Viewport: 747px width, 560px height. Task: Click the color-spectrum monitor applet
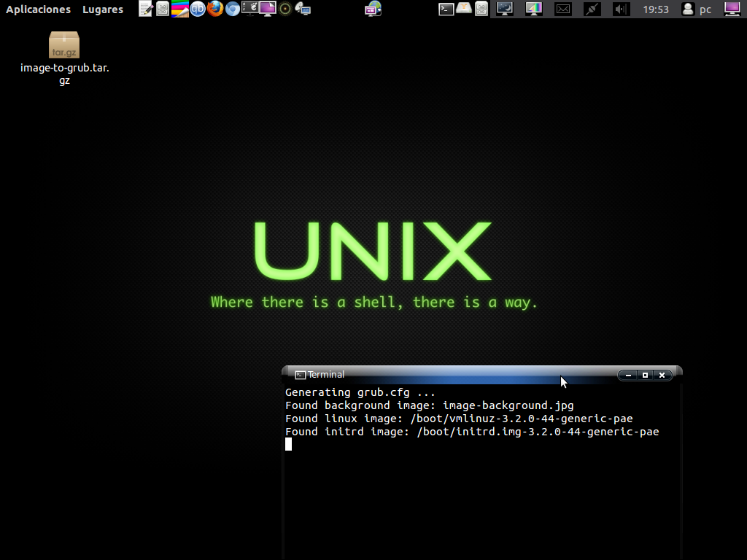pos(533,9)
